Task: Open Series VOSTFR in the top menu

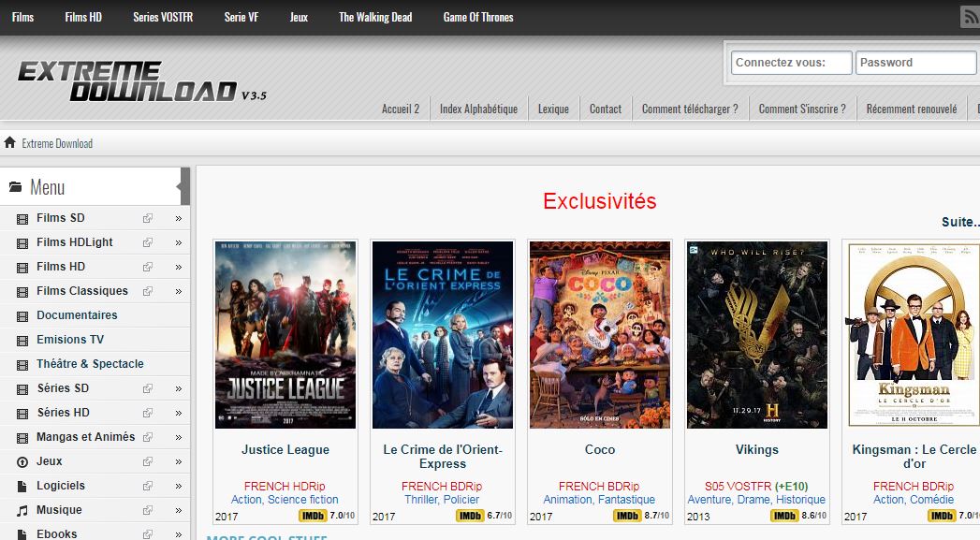Action: (x=163, y=18)
